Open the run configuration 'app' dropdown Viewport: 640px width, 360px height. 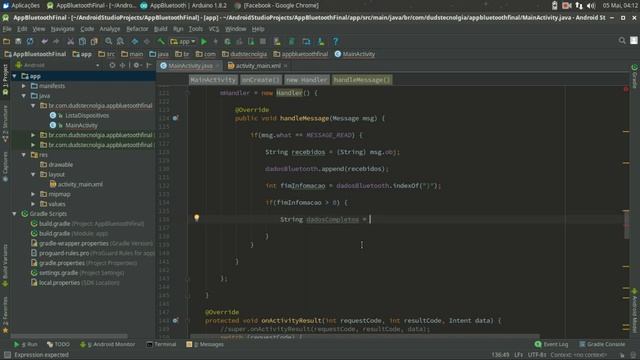tap(182, 41)
